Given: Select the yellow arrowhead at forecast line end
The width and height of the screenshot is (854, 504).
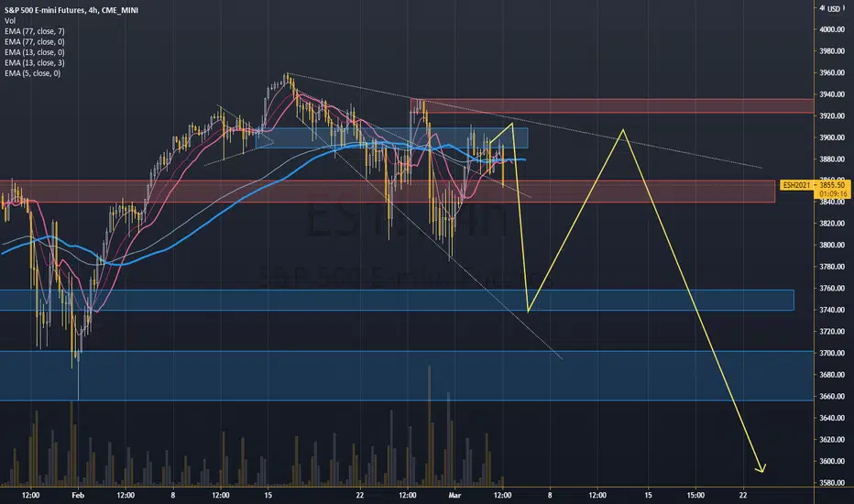Looking at the screenshot, I should (761, 468).
